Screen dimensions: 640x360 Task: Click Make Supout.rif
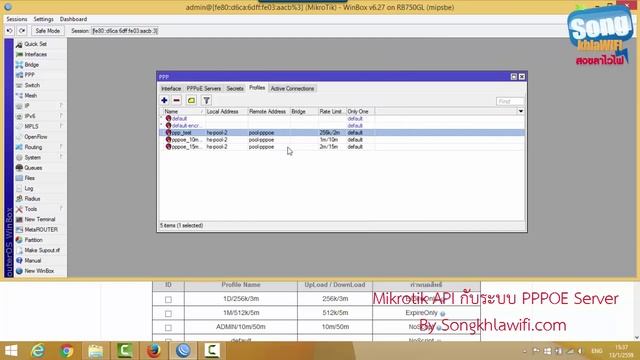[42, 250]
